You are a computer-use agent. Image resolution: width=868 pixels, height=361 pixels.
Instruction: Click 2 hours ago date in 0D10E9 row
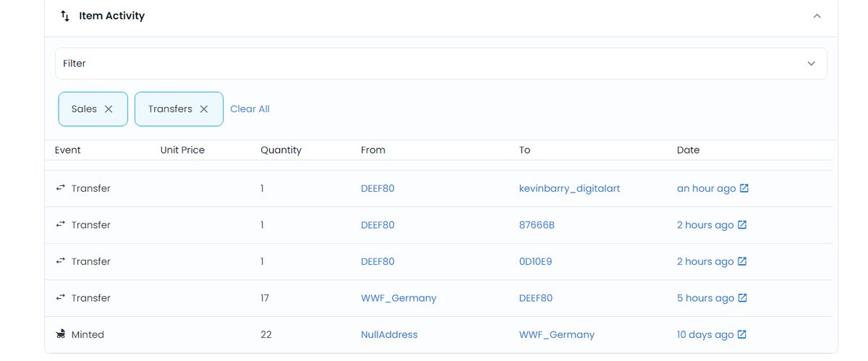[705, 261]
